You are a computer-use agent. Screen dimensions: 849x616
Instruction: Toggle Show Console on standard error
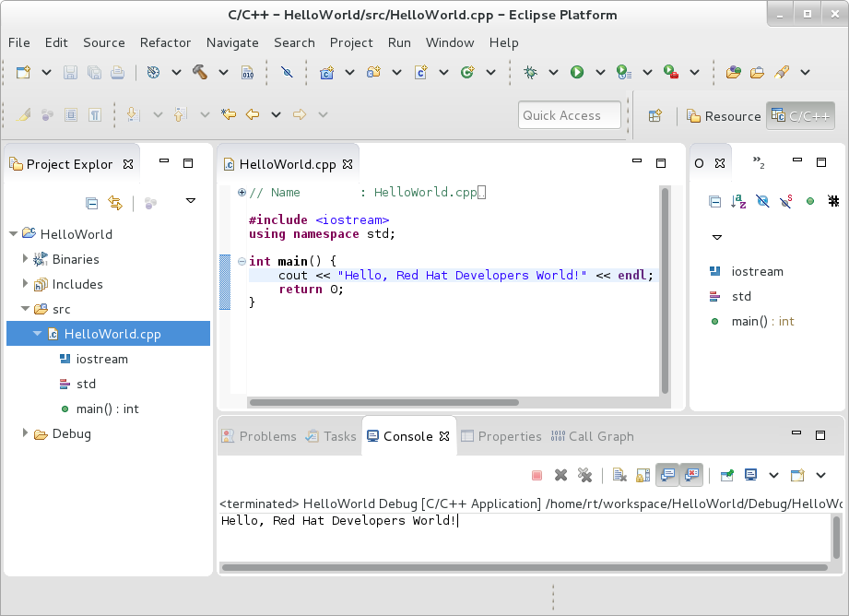pyautogui.click(x=691, y=475)
